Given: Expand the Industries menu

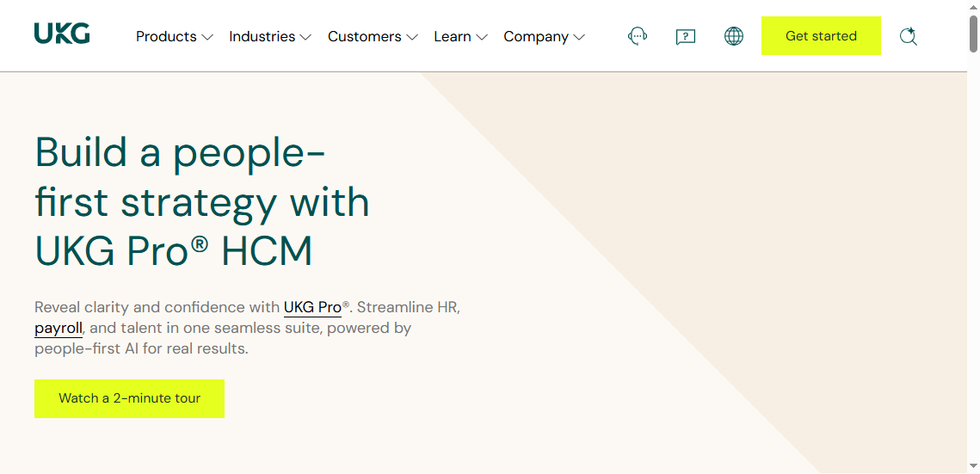Looking at the screenshot, I should [x=270, y=37].
